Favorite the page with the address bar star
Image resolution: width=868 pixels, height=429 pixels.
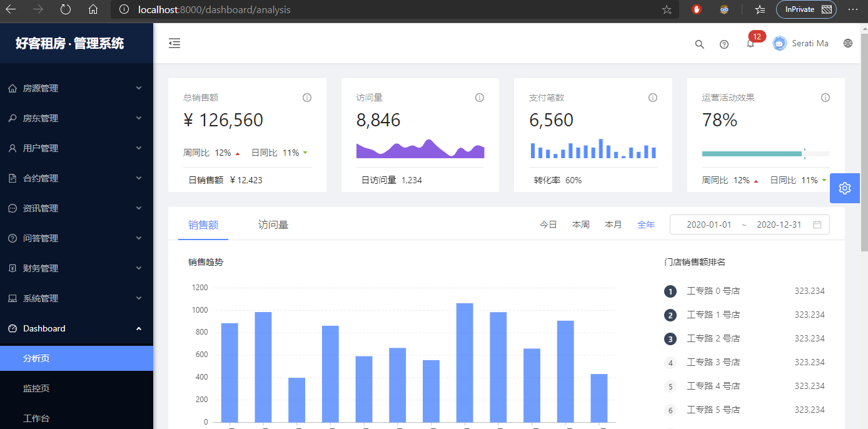[x=667, y=9]
